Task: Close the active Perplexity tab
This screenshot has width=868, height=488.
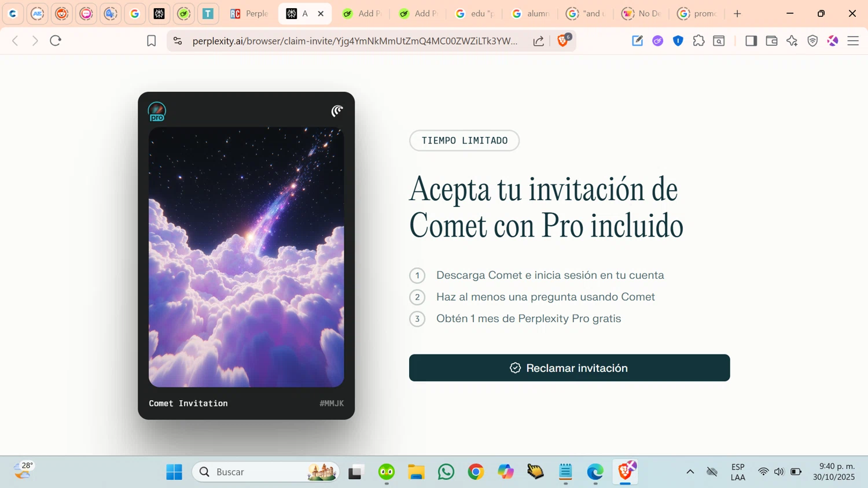Action: [x=321, y=13]
